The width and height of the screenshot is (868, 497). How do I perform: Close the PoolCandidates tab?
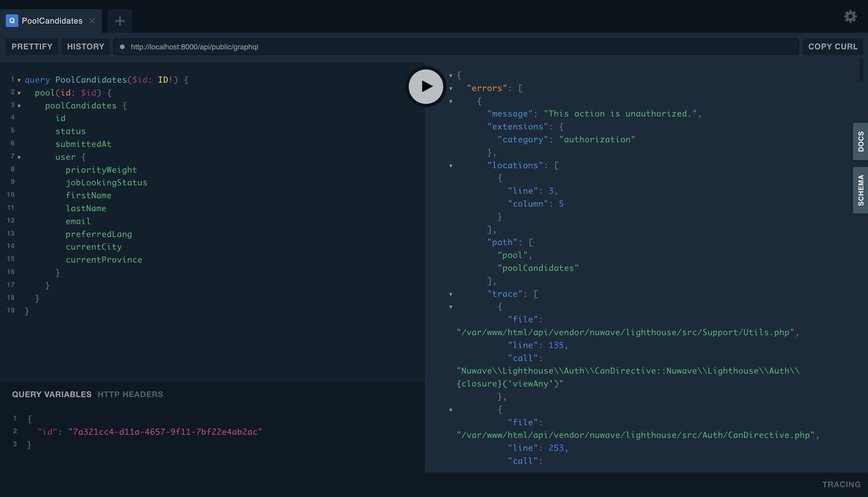point(92,20)
